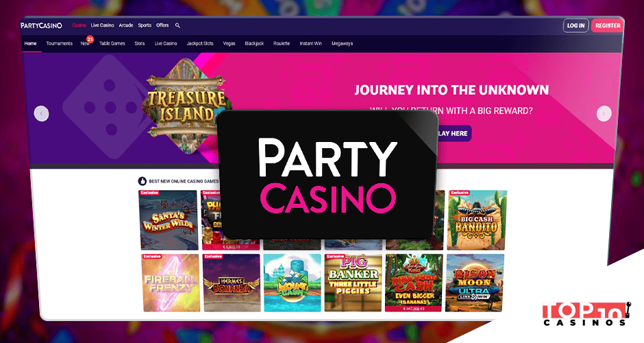This screenshot has width=644, height=343.
Task: Open the Tournaments tab
Action: (x=59, y=44)
